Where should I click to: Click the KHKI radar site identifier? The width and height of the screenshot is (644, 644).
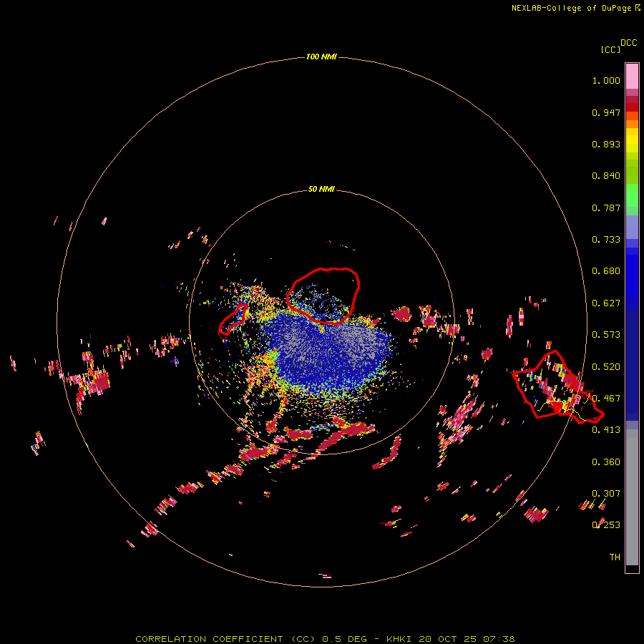tap(399, 639)
